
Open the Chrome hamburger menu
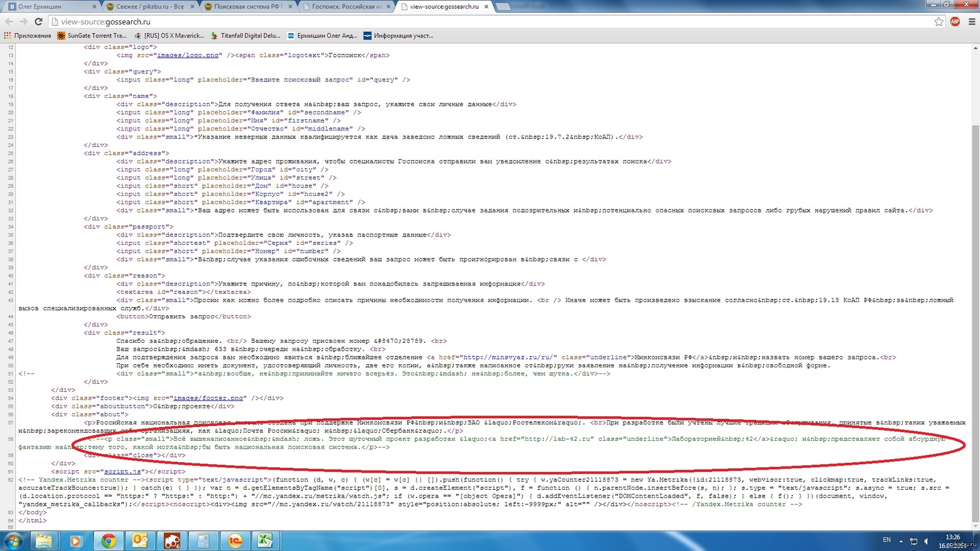[971, 21]
